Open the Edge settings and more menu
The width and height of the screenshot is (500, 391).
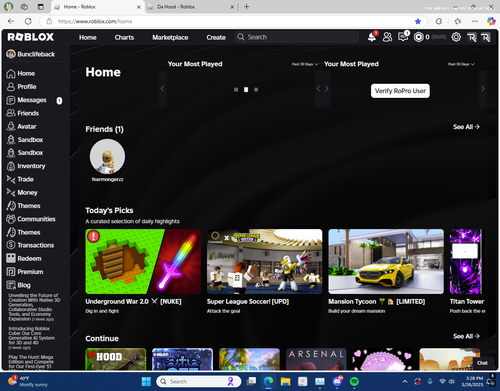coord(475,21)
